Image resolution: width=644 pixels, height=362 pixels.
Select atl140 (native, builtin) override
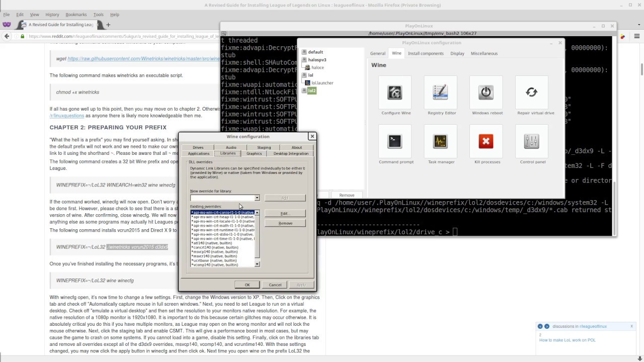222,243
